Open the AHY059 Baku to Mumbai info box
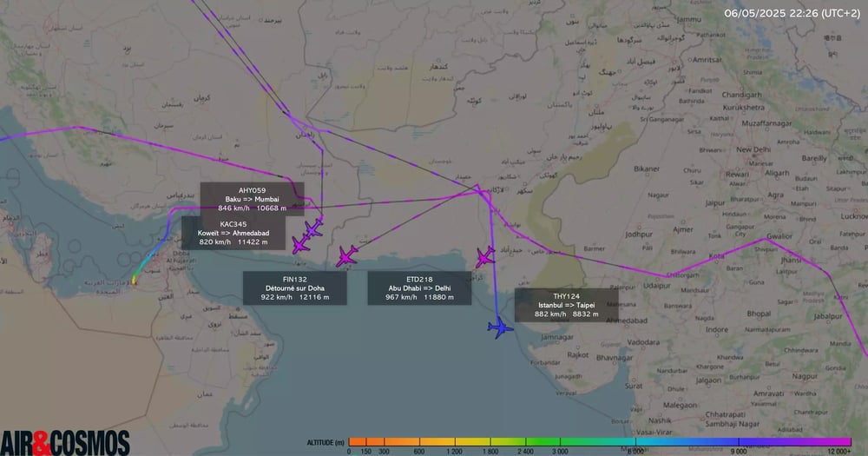 click(x=252, y=199)
